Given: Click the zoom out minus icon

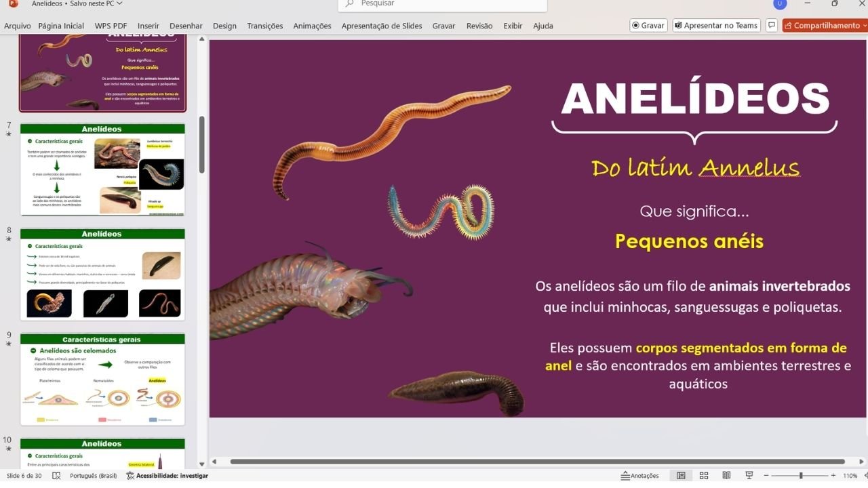Looking at the screenshot, I should [x=767, y=476].
